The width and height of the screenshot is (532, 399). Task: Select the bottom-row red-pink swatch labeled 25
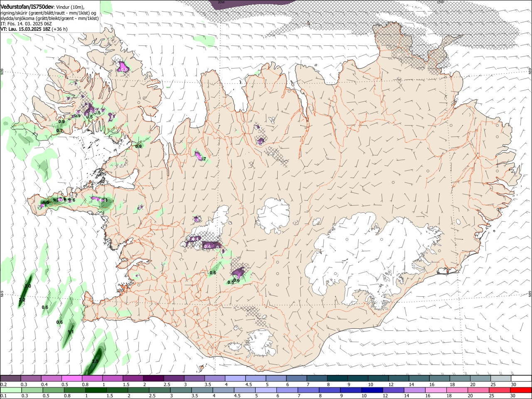coord(500,390)
